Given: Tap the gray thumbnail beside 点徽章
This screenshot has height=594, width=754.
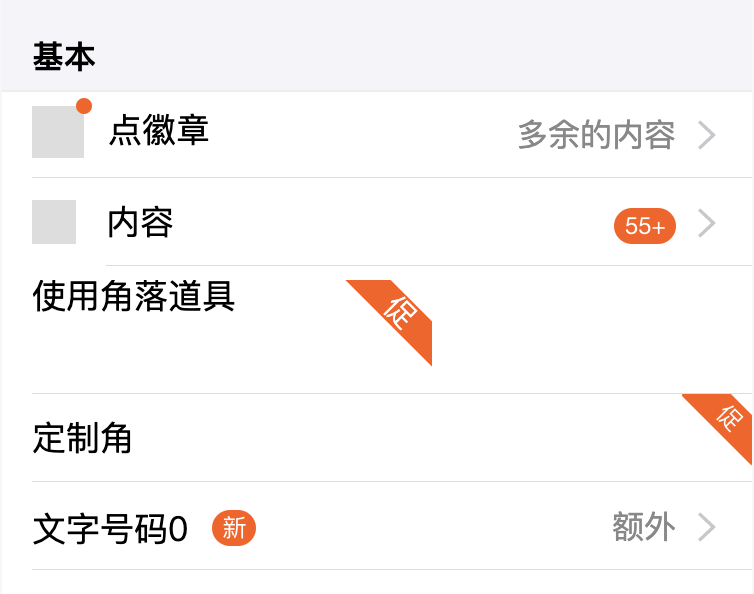Looking at the screenshot, I should 57,132.
